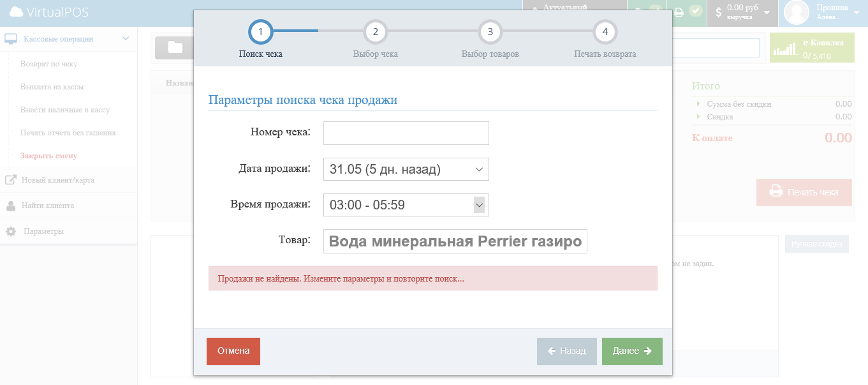The width and height of the screenshot is (868, 385).
Task: Click inside the Номер чека input field
Action: point(406,133)
